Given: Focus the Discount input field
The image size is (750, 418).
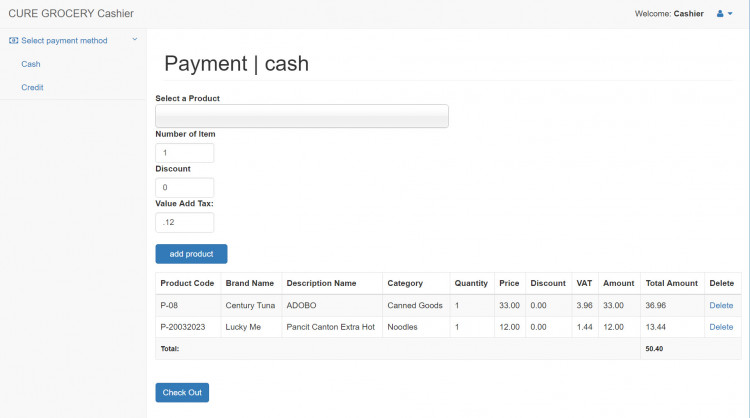Looking at the screenshot, I should (185, 187).
